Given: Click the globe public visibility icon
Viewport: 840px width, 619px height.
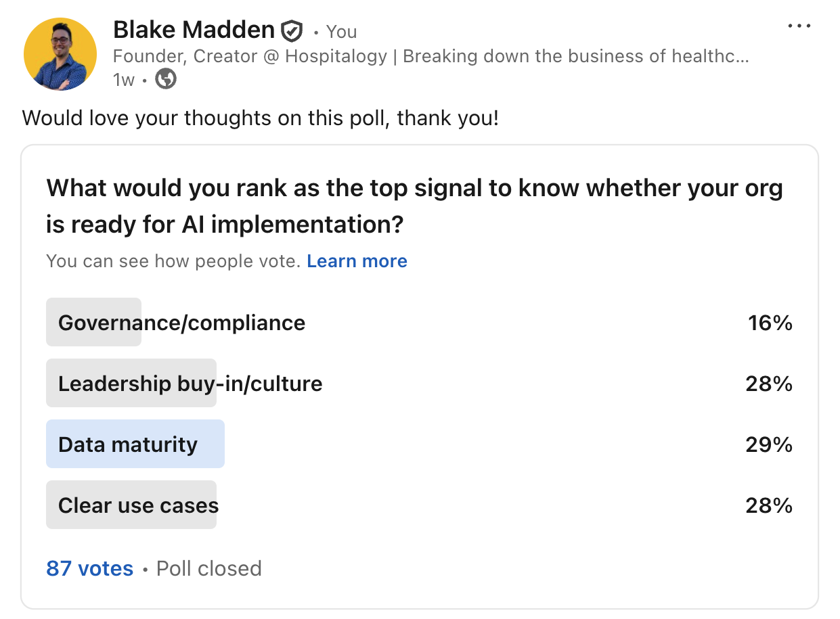Looking at the screenshot, I should coord(166,80).
